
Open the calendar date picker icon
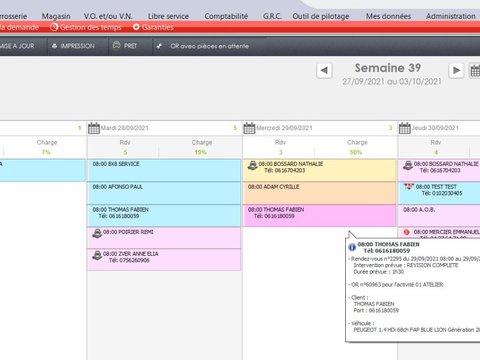[x=475, y=71]
